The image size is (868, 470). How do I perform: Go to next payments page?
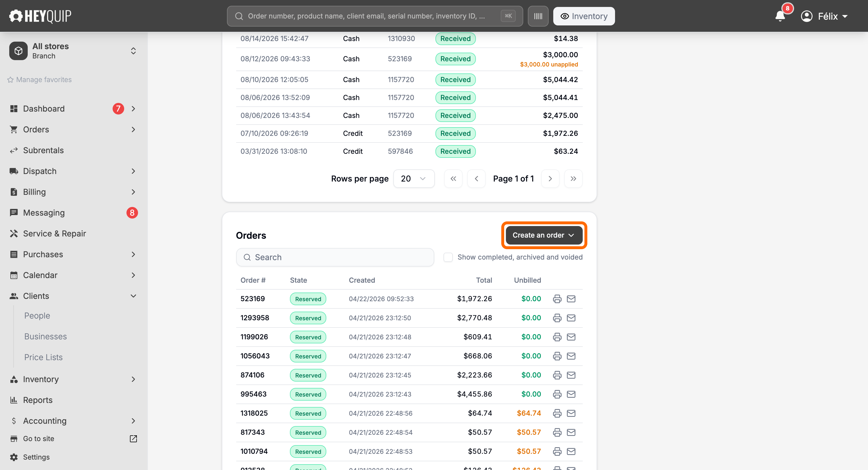550,178
